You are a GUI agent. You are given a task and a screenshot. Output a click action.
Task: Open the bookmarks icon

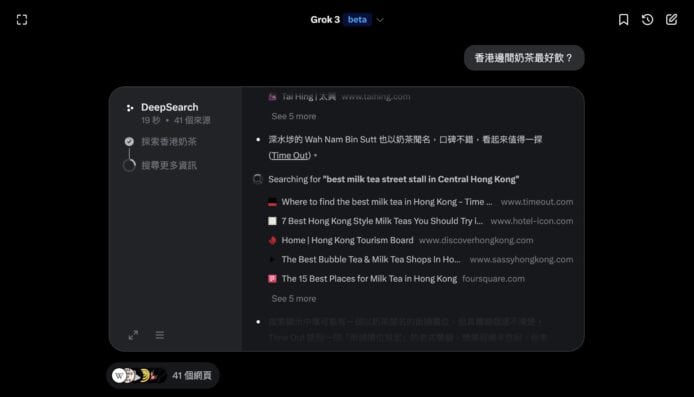tap(623, 19)
